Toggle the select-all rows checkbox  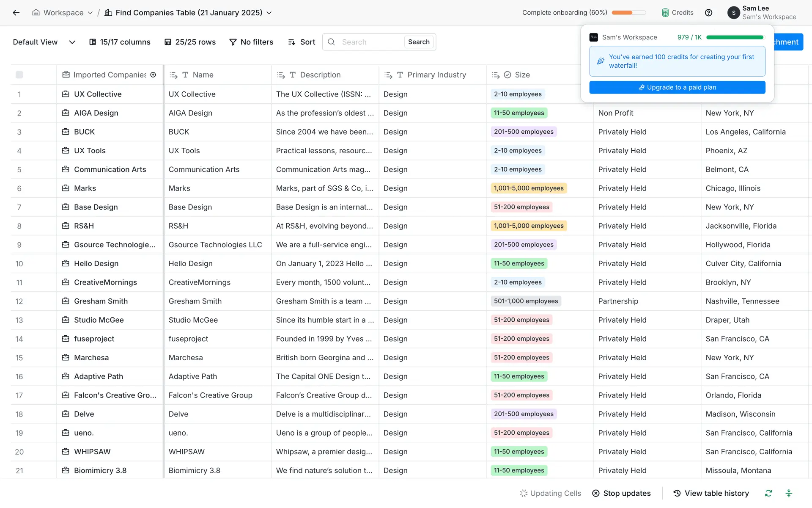coord(19,75)
